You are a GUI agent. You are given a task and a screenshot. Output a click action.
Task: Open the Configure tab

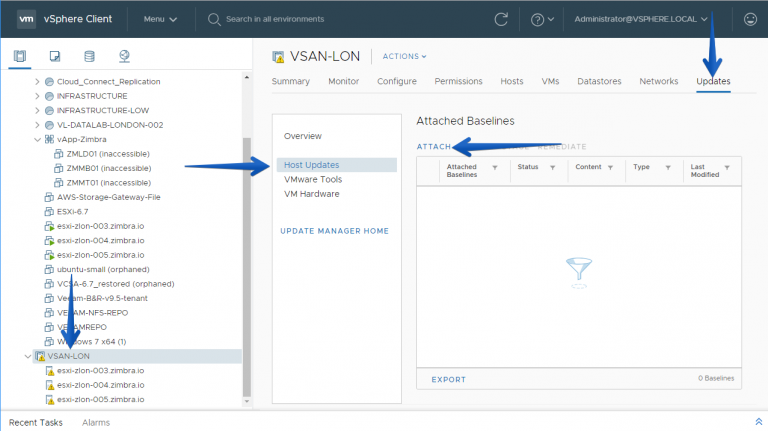(x=397, y=81)
